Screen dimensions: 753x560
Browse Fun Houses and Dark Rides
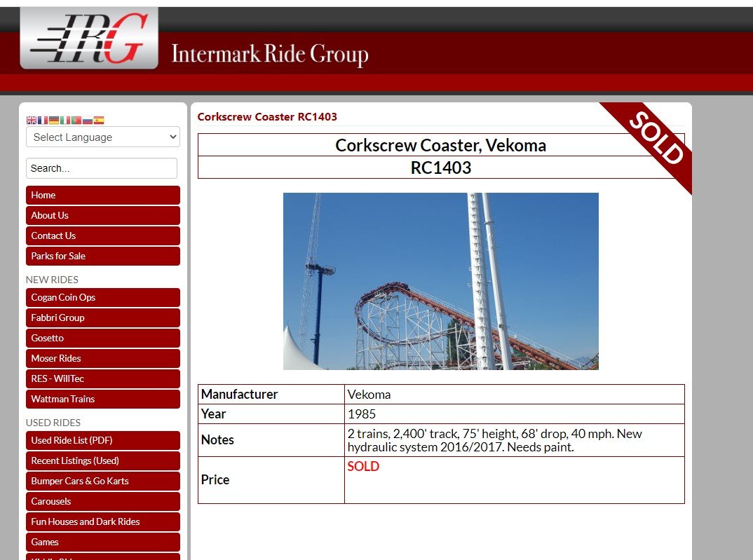(x=103, y=521)
